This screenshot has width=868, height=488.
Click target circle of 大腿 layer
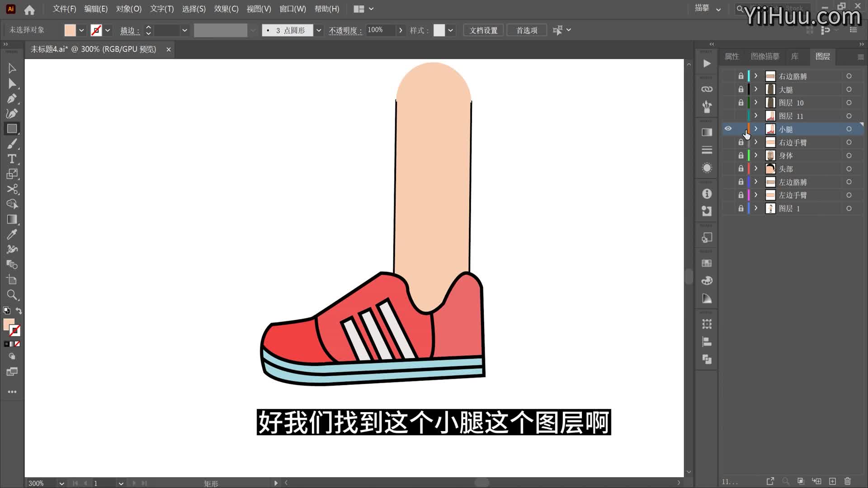[x=849, y=89]
